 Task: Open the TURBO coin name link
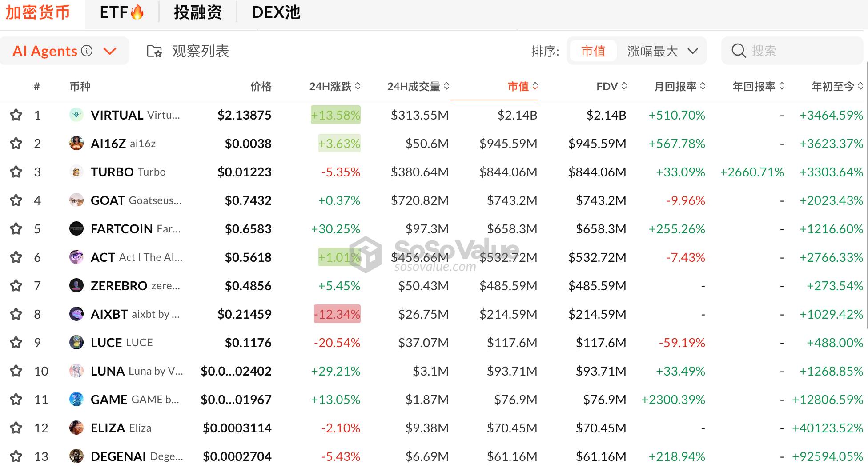click(x=112, y=172)
